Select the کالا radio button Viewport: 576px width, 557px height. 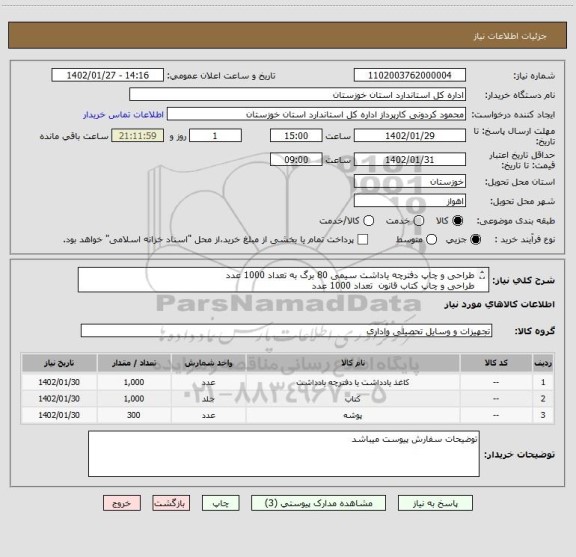tap(458, 221)
